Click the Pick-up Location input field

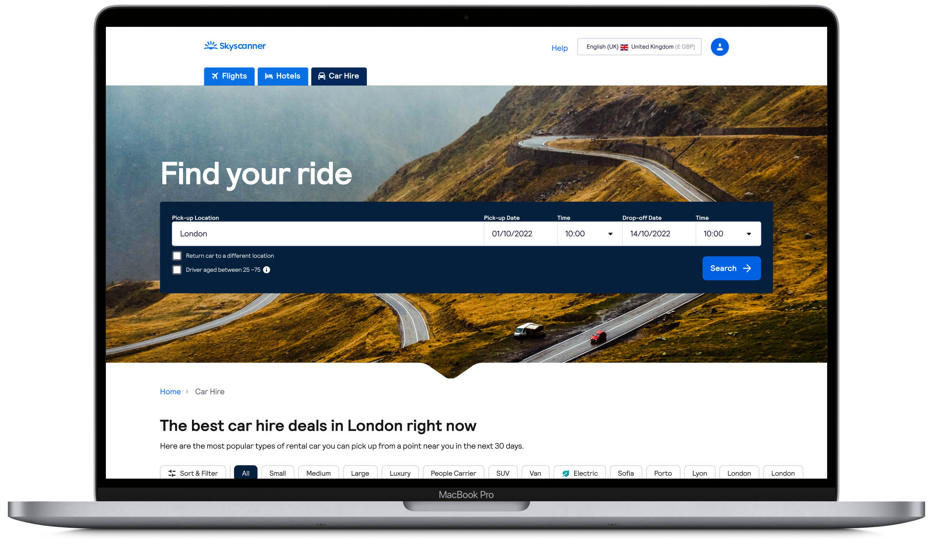point(327,233)
